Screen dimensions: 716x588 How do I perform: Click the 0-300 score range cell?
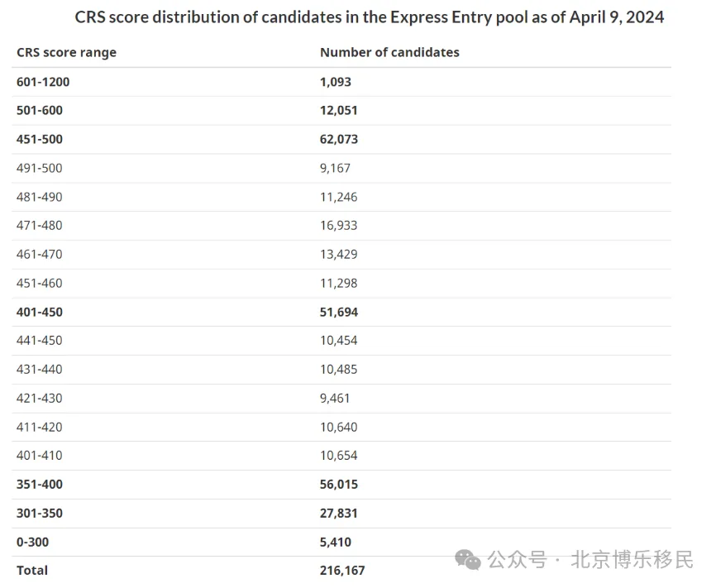32,542
